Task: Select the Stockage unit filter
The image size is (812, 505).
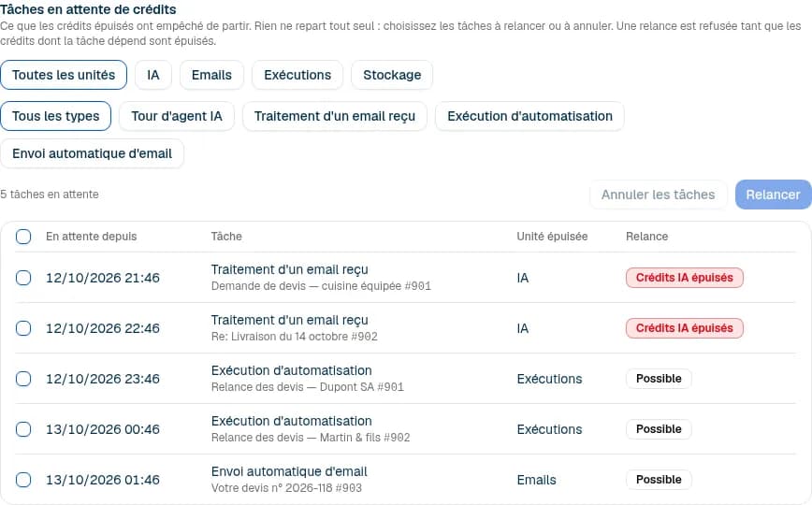Action: 392,75
